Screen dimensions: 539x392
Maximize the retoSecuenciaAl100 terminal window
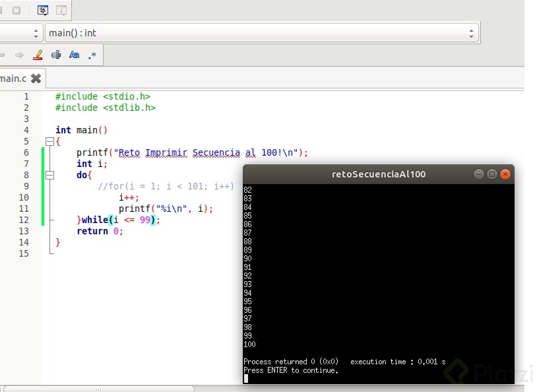point(492,174)
